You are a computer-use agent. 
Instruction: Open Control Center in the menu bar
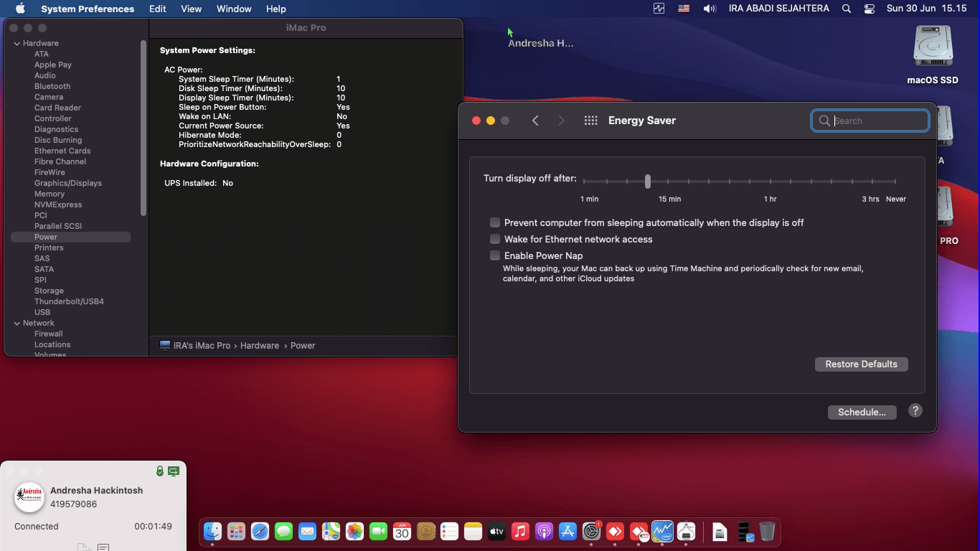[x=870, y=9]
